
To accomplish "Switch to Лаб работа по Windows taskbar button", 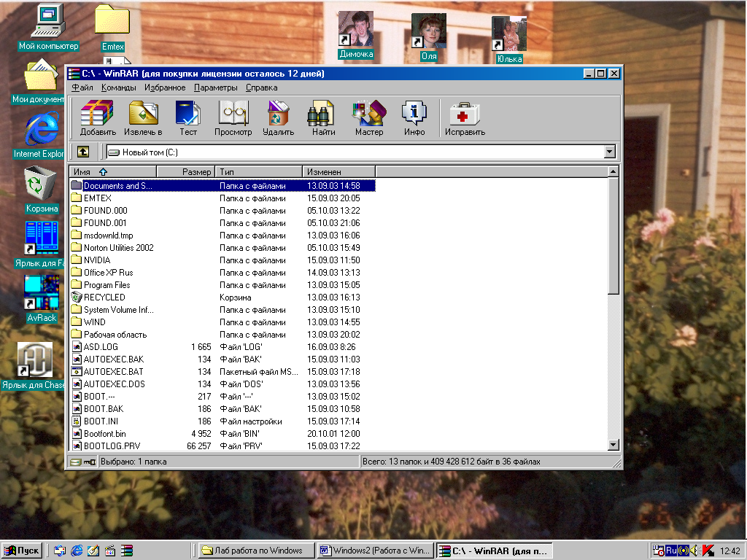I will click(x=256, y=551).
